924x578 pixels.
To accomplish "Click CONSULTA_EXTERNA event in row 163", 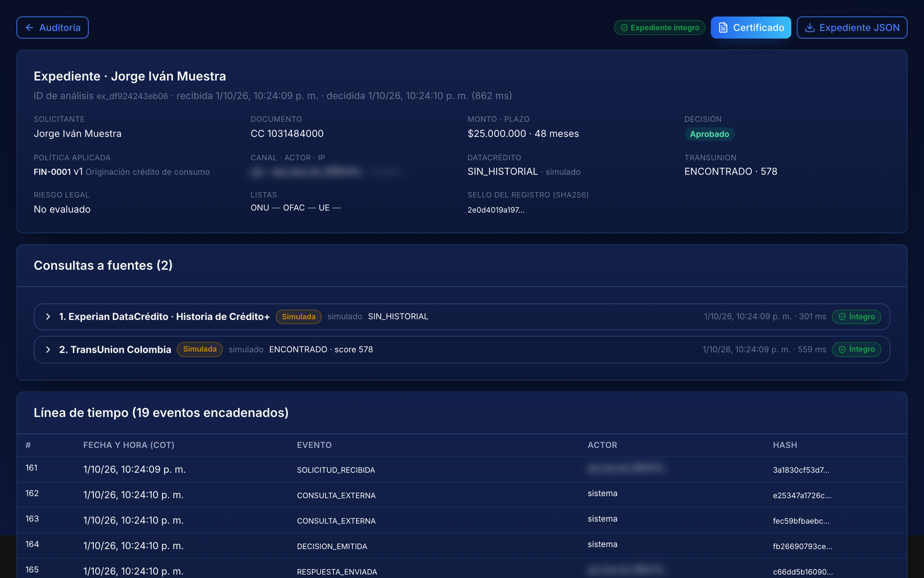I will (336, 521).
